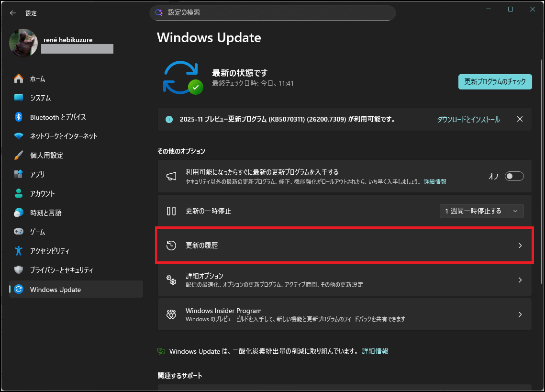
Task: Select ネットワークとインターネット in the sidebar
Action: click(x=76, y=136)
